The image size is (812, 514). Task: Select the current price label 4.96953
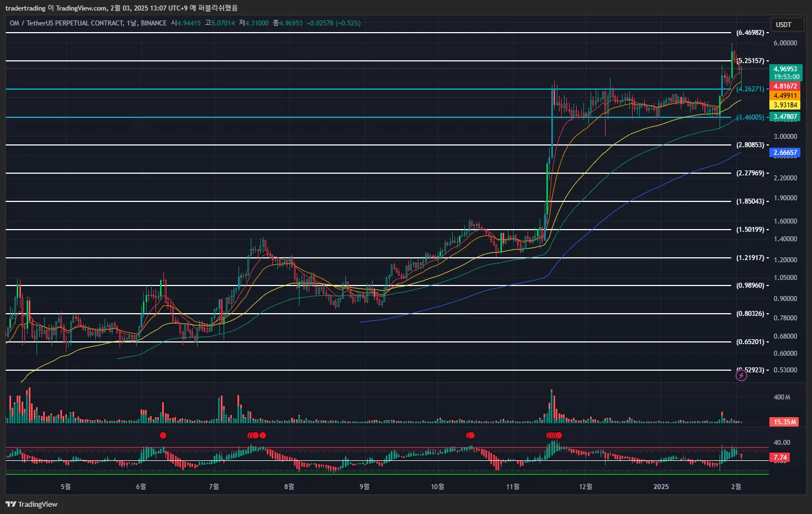[785, 70]
